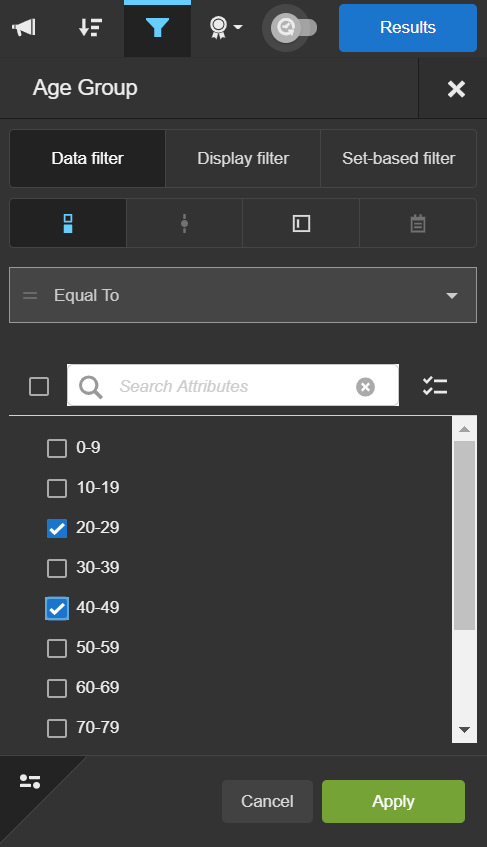This screenshot has height=847, width=487.
Task: Click the Search Attributes input field
Action: (x=233, y=385)
